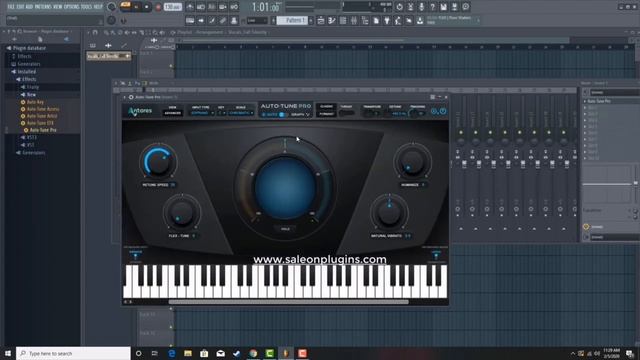The width and height of the screenshot is (640, 360).
Task: Open FL Studio taskbar icon
Action: point(286,353)
